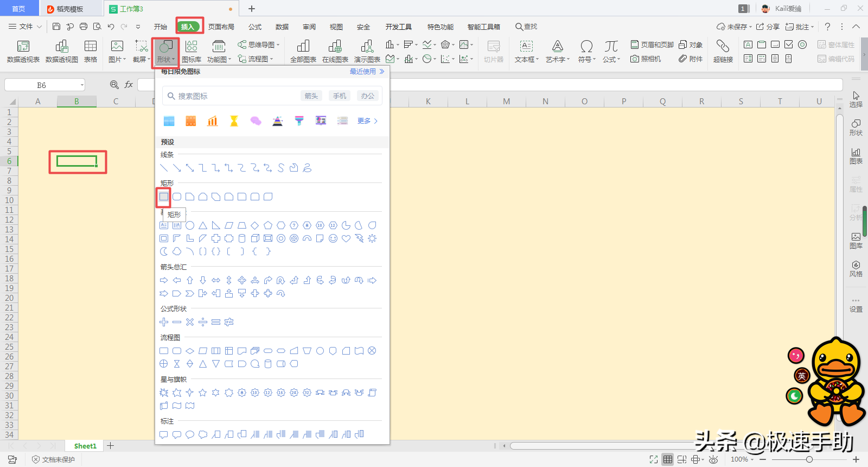The height and width of the screenshot is (467, 868).
Task: Open the Name Box dropdown arrow
Action: (x=82, y=85)
